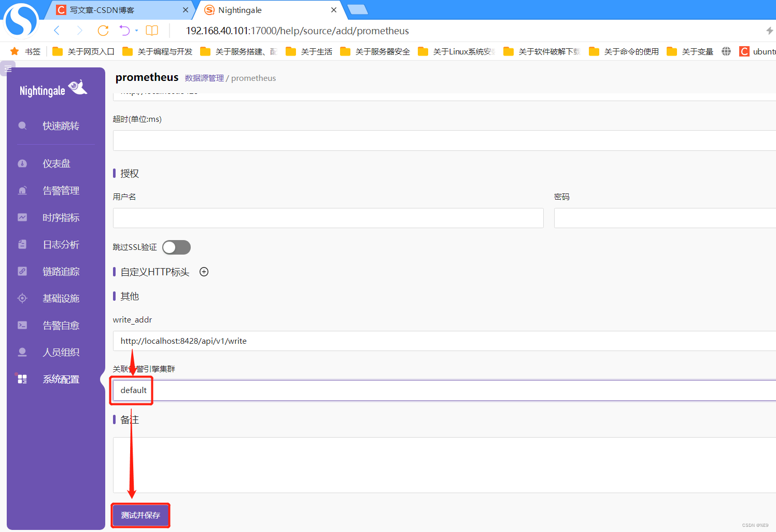Click the Sogou browser logo
This screenshot has height=532, width=776.
point(21,21)
